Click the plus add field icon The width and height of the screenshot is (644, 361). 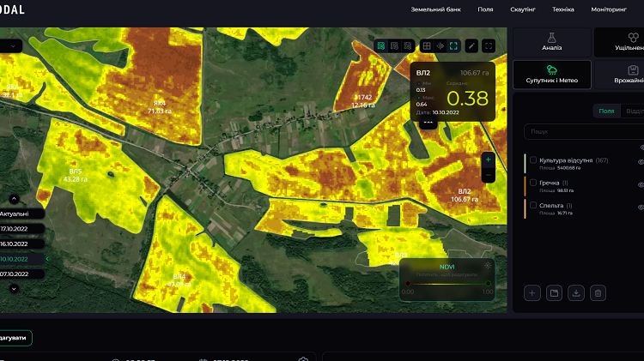(532, 293)
